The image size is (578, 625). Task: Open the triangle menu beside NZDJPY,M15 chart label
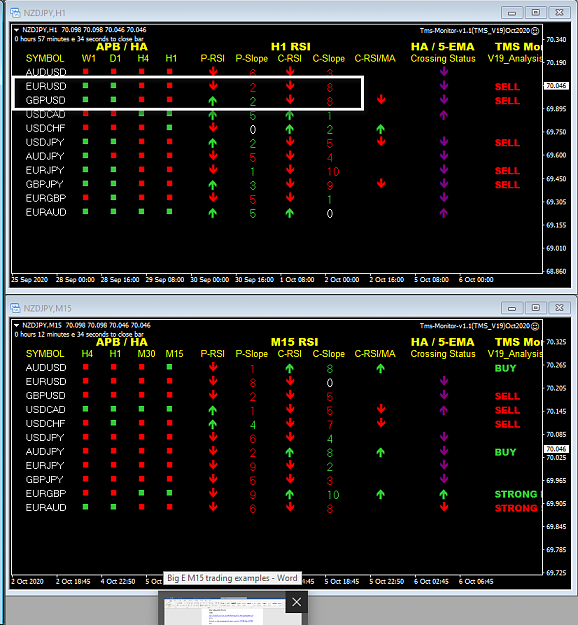(16, 325)
